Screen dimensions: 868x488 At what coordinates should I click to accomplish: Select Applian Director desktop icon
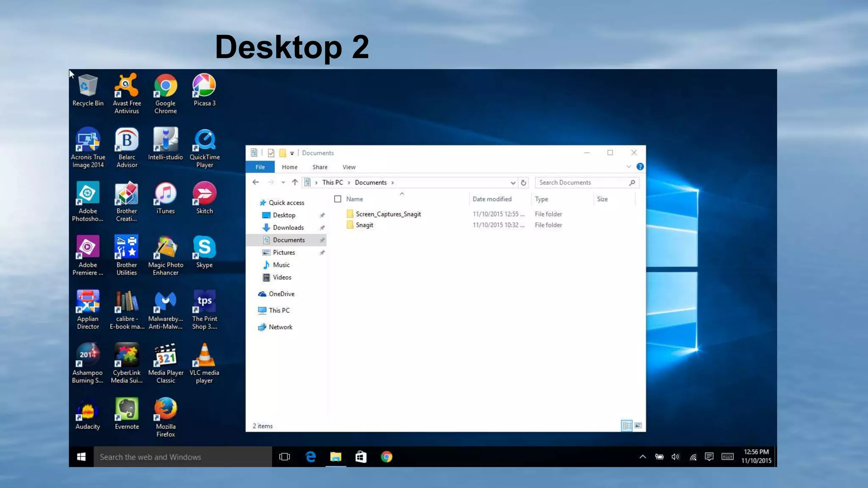click(88, 309)
